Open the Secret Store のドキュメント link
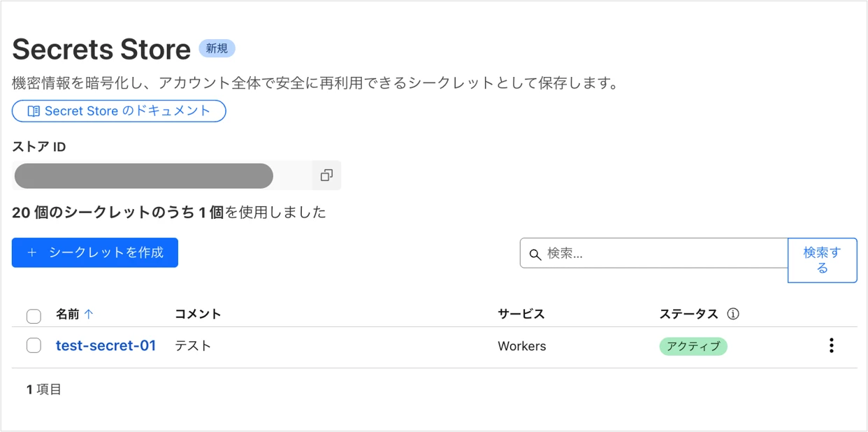This screenshot has height=432, width=868. point(119,111)
